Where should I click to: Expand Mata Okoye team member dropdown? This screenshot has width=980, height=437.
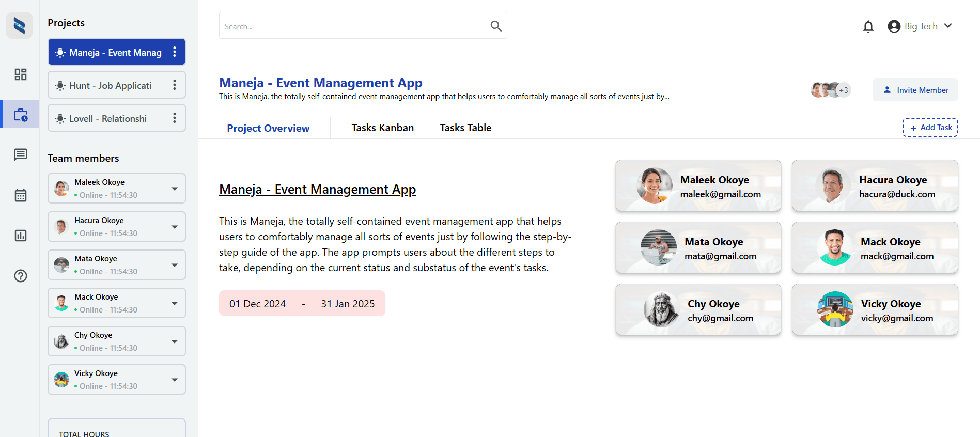pos(175,265)
